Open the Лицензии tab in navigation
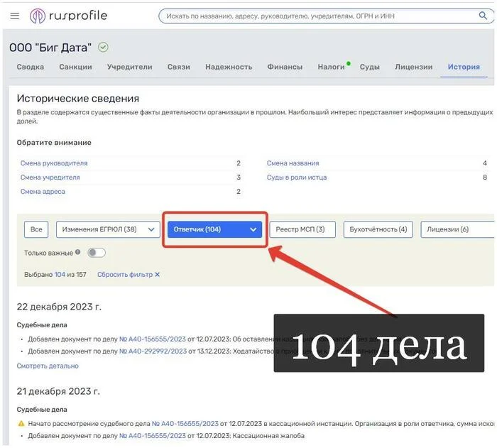497x448 pixels. pos(414,67)
